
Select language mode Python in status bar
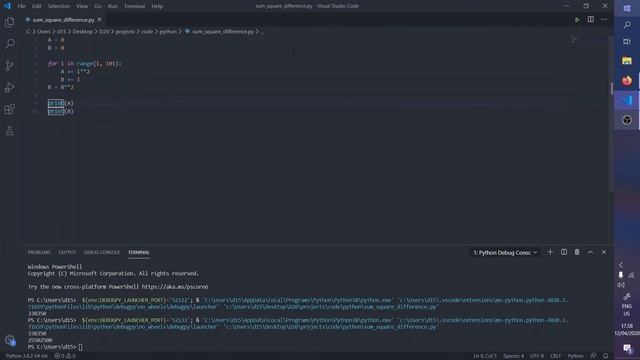(576, 356)
